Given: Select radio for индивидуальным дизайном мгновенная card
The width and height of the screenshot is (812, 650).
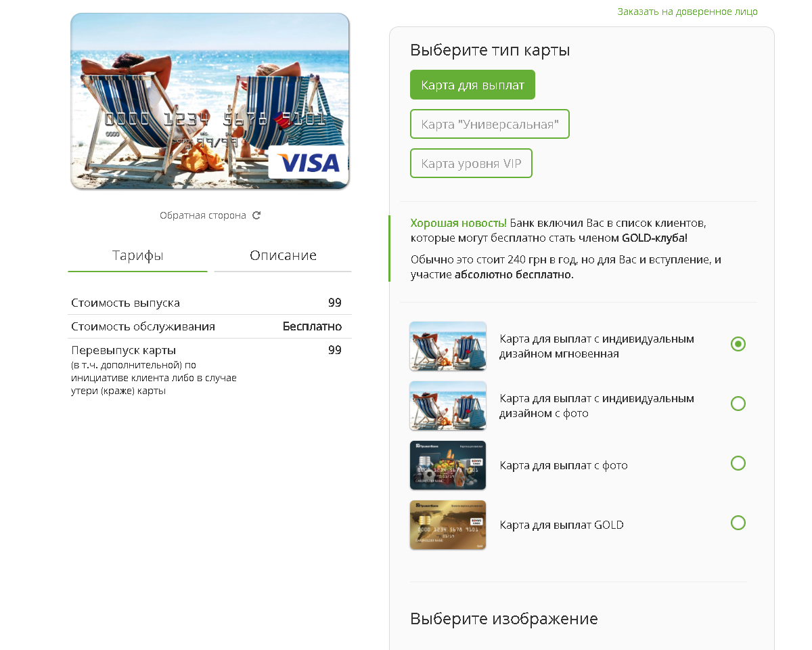Looking at the screenshot, I should 738,344.
